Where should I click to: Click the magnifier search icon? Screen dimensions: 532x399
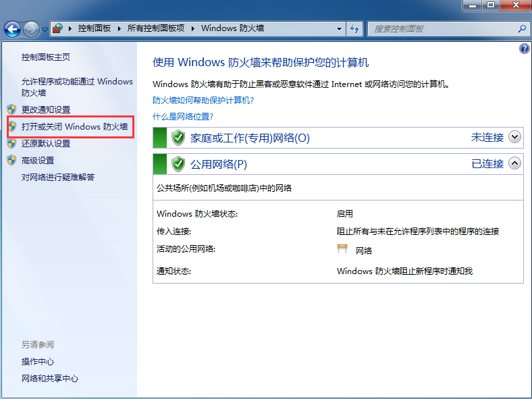click(522, 29)
